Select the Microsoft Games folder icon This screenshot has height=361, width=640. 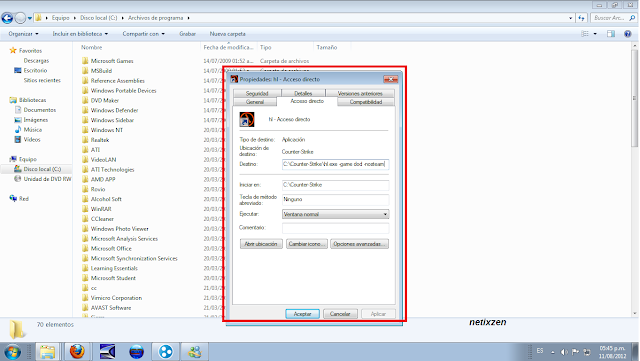click(x=85, y=61)
